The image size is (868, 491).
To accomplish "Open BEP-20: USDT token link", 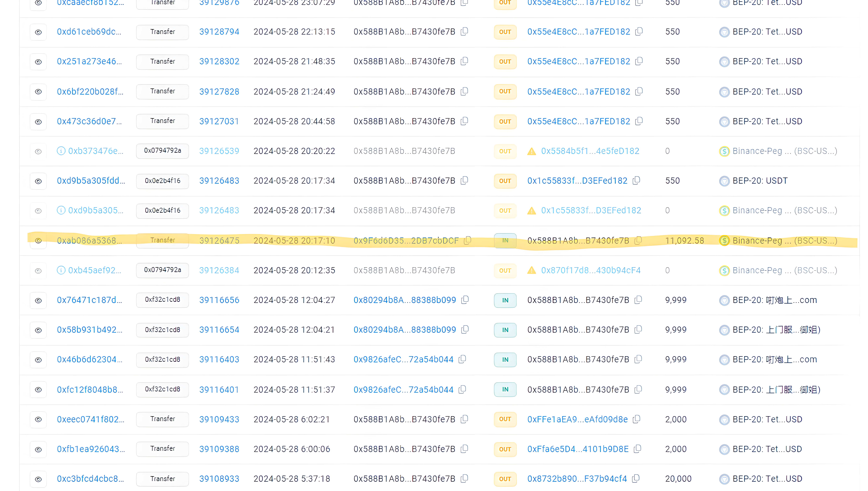I will tap(760, 181).
